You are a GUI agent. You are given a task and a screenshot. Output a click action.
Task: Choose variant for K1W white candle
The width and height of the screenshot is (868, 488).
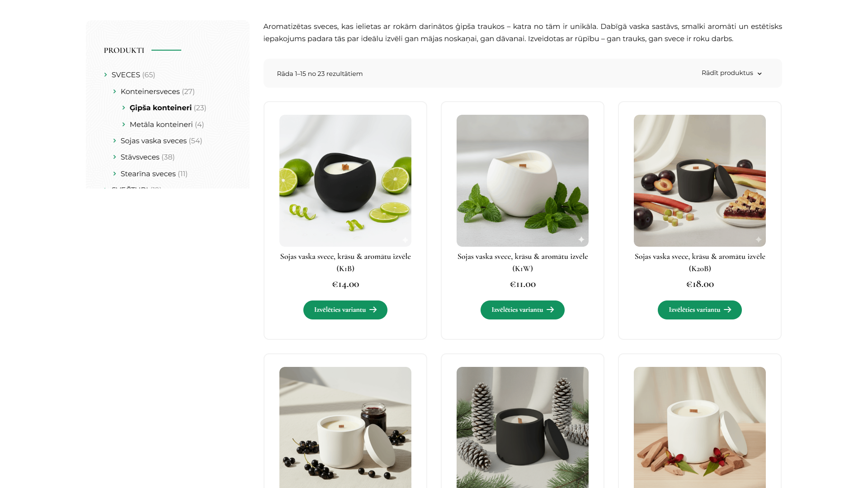pyautogui.click(x=523, y=310)
